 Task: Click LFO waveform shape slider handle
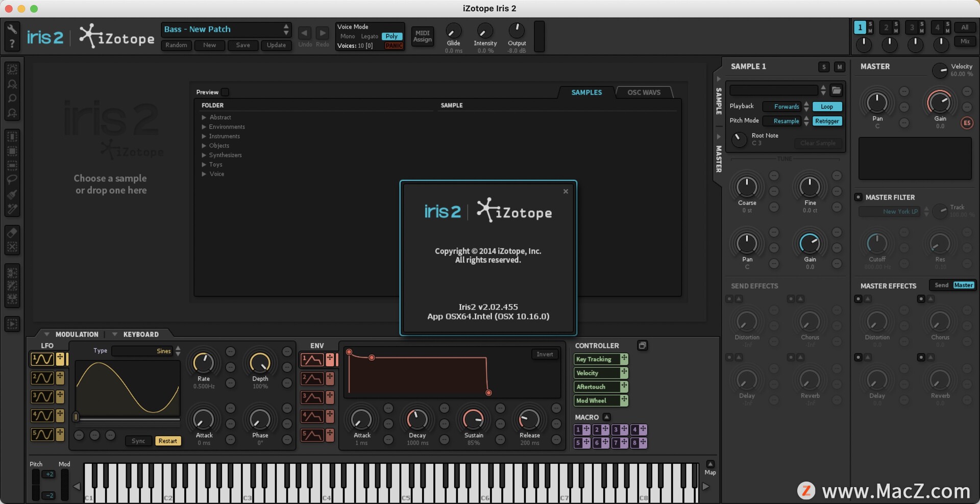(76, 417)
